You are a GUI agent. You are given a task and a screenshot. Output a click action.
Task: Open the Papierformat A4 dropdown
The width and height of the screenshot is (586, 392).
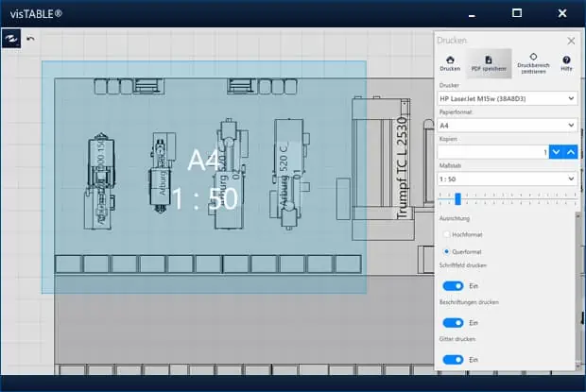508,125
